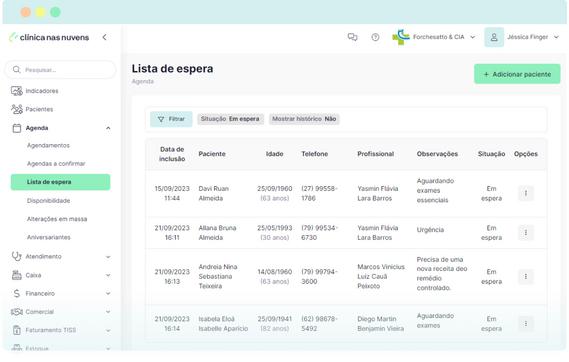Click the Filtrar button
The width and height of the screenshot is (569, 362).
pos(171,119)
